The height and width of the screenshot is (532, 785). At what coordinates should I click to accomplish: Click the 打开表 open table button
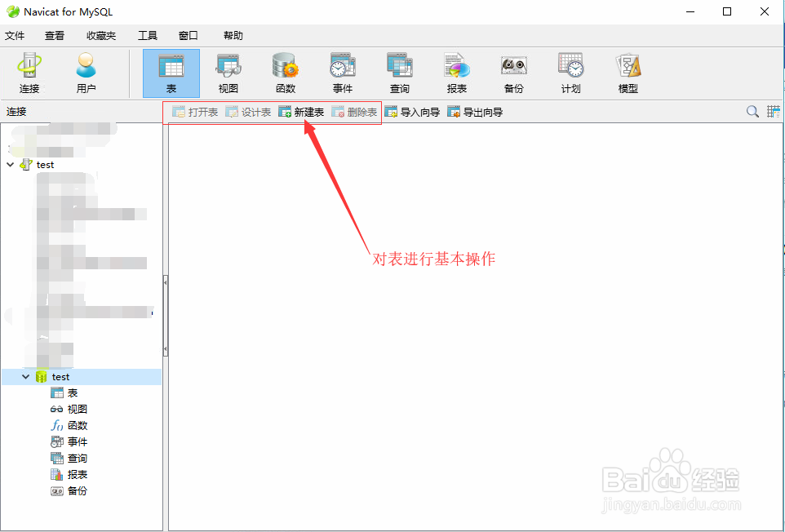195,112
